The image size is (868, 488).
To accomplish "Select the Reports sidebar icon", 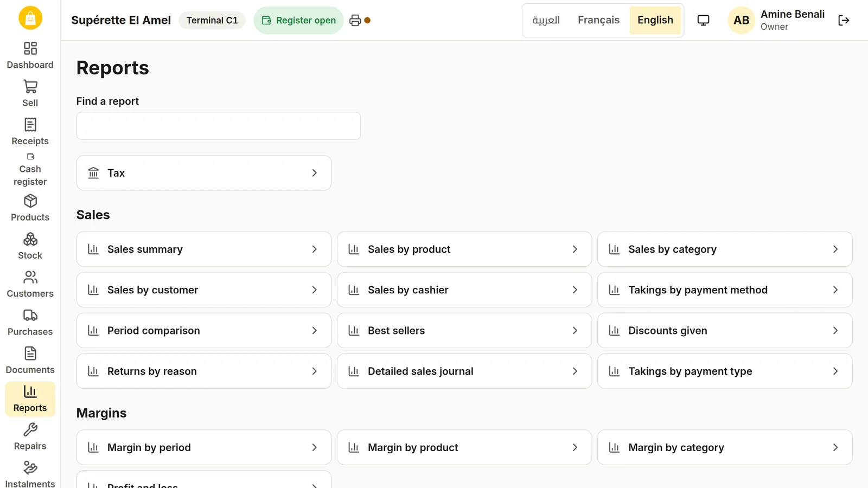I will point(30,391).
